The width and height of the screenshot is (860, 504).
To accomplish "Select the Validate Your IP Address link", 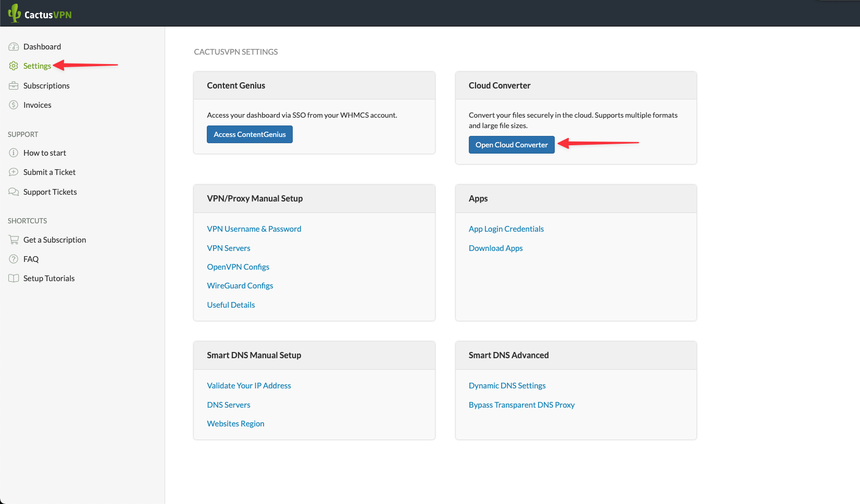I will click(248, 386).
